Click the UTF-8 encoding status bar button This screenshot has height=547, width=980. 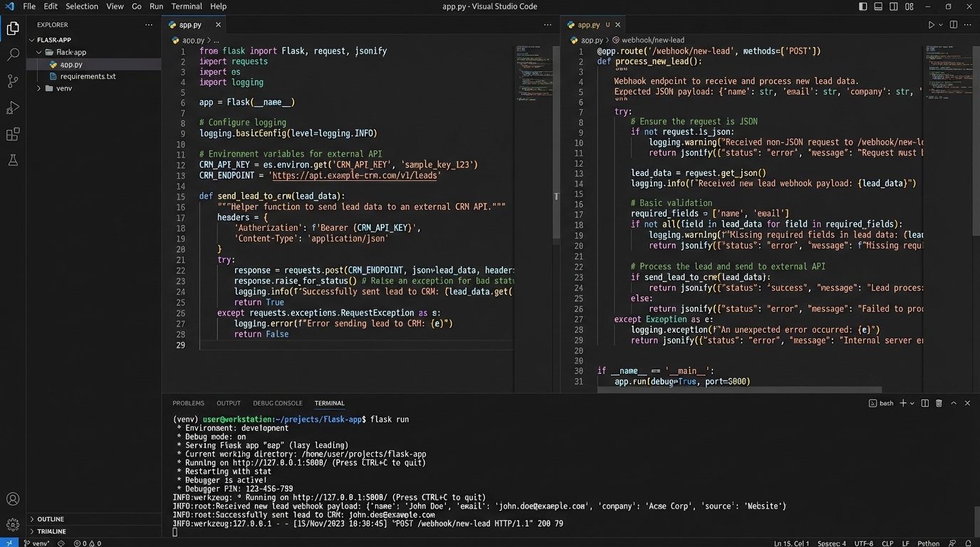tap(864, 543)
